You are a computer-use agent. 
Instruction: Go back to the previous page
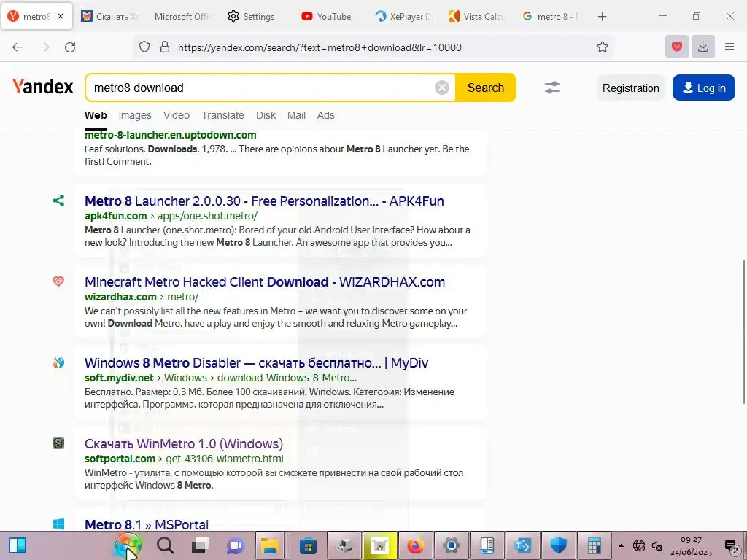click(18, 47)
